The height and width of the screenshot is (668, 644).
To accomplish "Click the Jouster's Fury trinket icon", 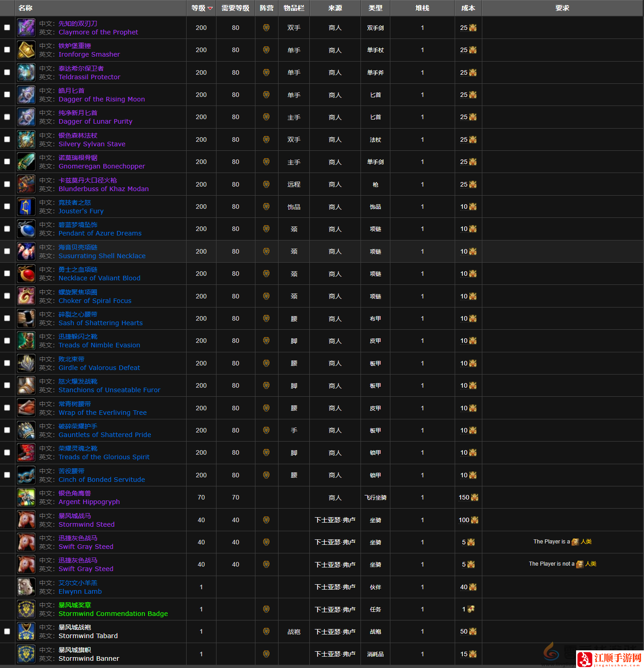I will click(26, 207).
